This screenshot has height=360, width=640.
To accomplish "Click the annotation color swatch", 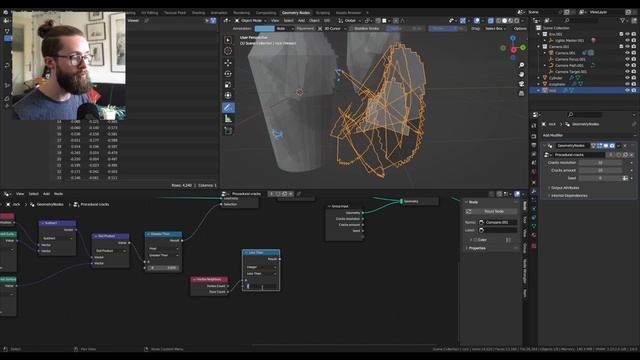I will point(264,29).
